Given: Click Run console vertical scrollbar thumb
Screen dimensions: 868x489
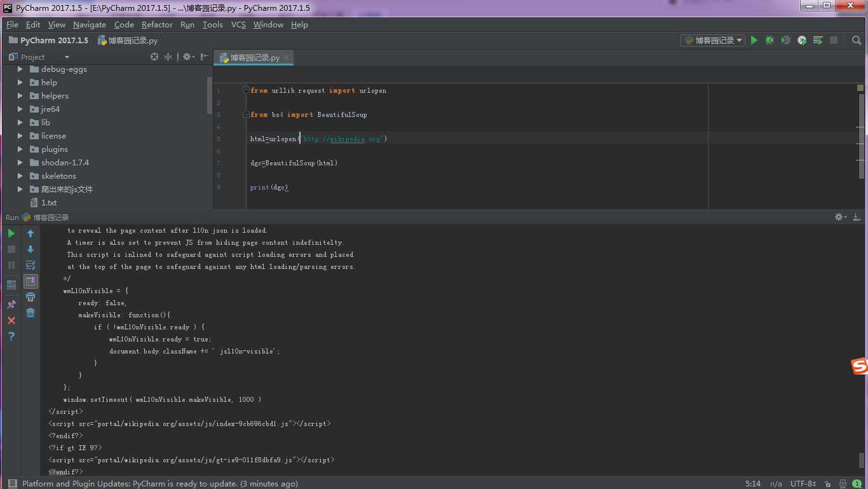Looking at the screenshot, I should point(862,460).
